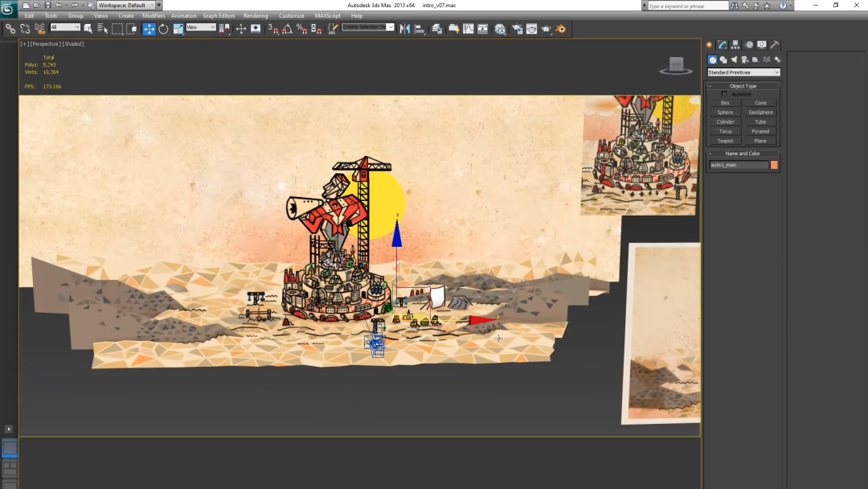Create a Plane primitive

click(760, 142)
